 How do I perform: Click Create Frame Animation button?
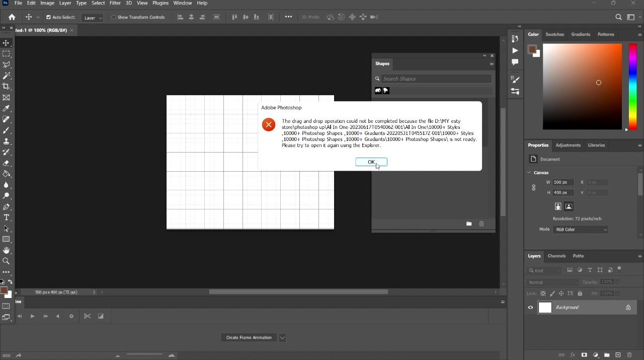(x=249, y=337)
